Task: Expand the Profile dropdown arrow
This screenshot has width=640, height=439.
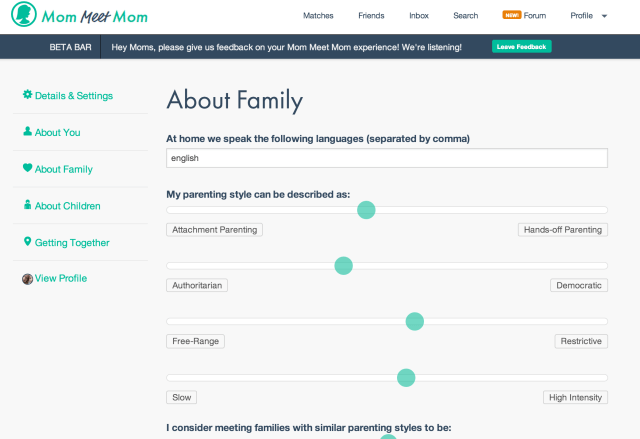Action: point(604,17)
